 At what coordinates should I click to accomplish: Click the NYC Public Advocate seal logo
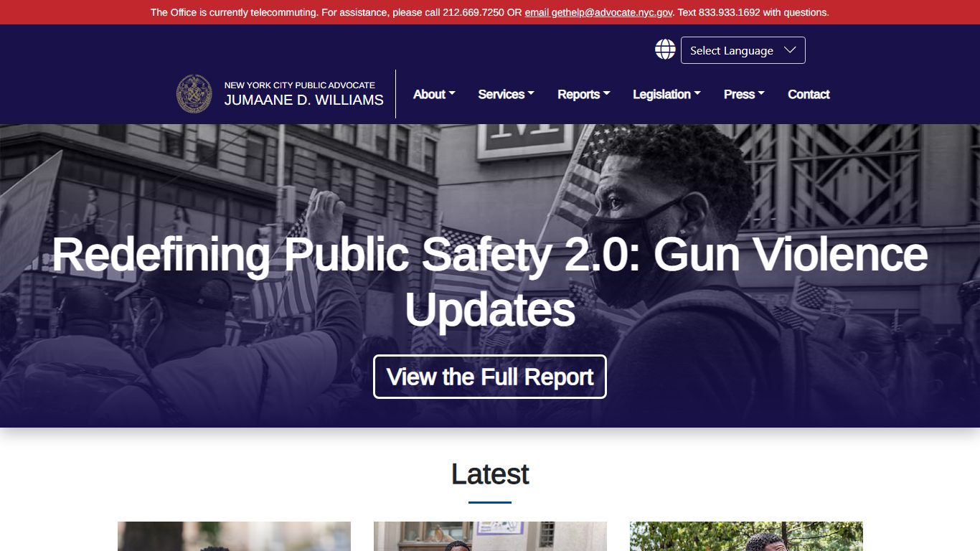(x=194, y=94)
